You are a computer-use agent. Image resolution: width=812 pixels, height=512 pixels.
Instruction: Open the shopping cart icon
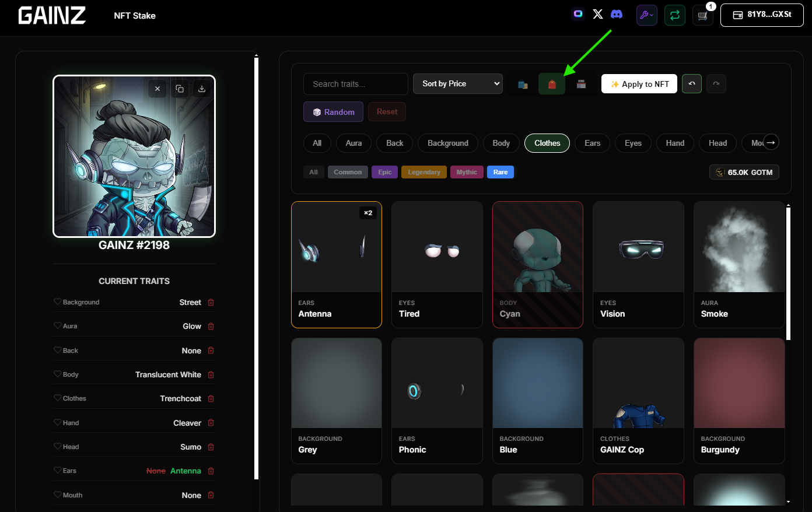[703, 16]
